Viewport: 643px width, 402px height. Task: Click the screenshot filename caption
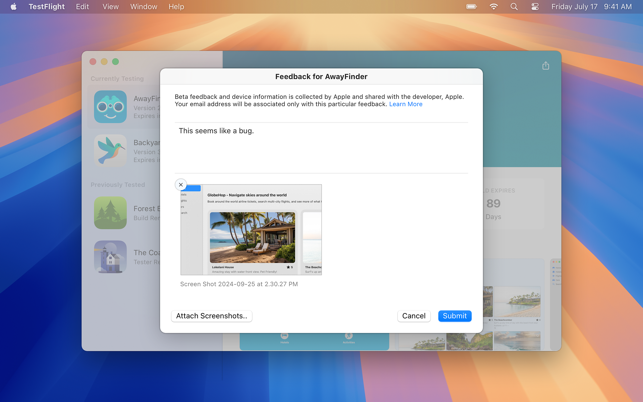tap(239, 284)
